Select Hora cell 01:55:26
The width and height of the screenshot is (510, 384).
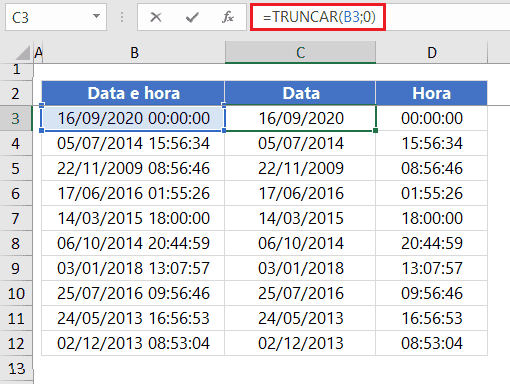tap(432, 193)
